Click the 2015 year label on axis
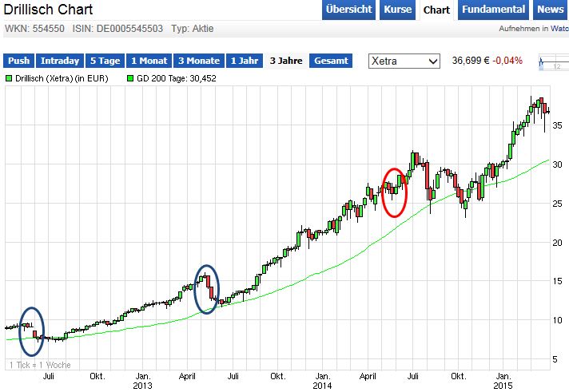The image size is (569, 392). pyautogui.click(x=503, y=385)
